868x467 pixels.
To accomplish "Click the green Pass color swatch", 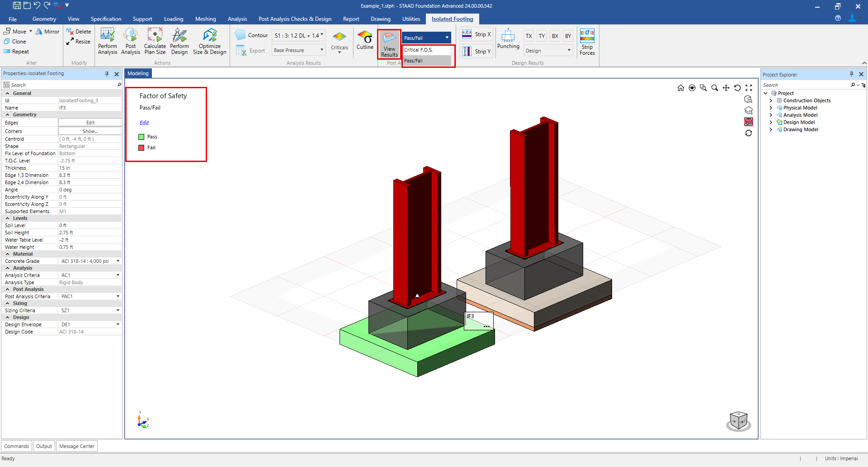I will pyautogui.click(x=141, y=137).
